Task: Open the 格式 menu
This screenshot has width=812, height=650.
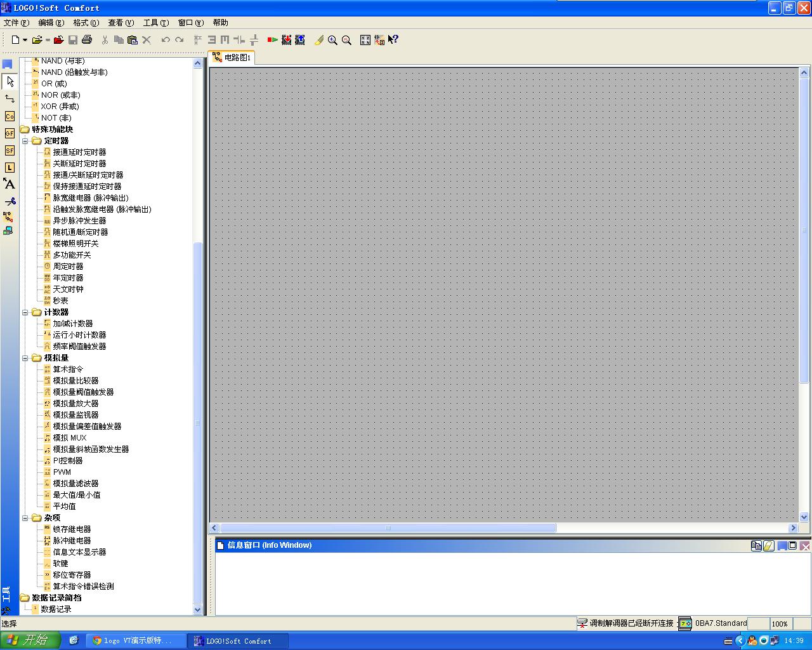Action: 86,23
